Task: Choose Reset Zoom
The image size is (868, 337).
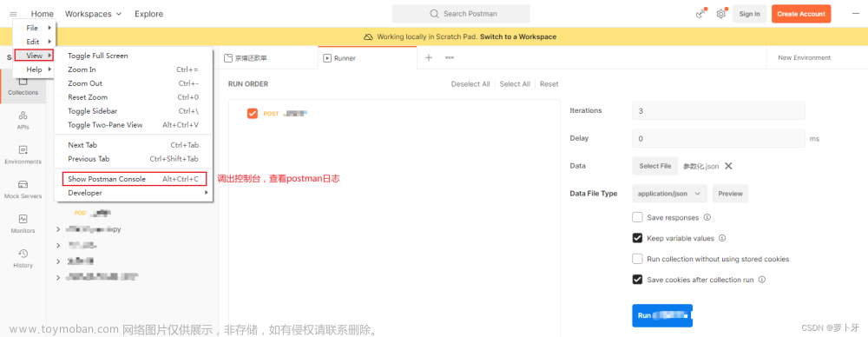Action: (134, 97)
